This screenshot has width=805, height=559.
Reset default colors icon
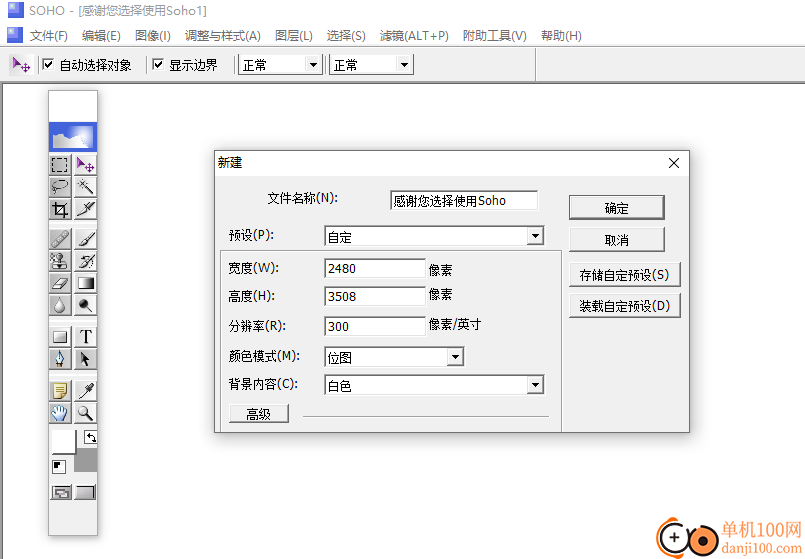tap(59, 467)
